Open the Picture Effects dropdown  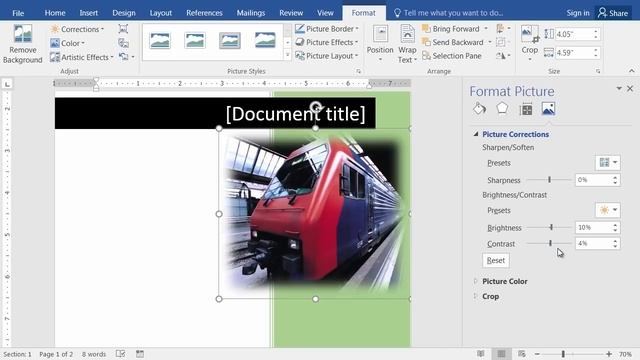pos(327,42)
